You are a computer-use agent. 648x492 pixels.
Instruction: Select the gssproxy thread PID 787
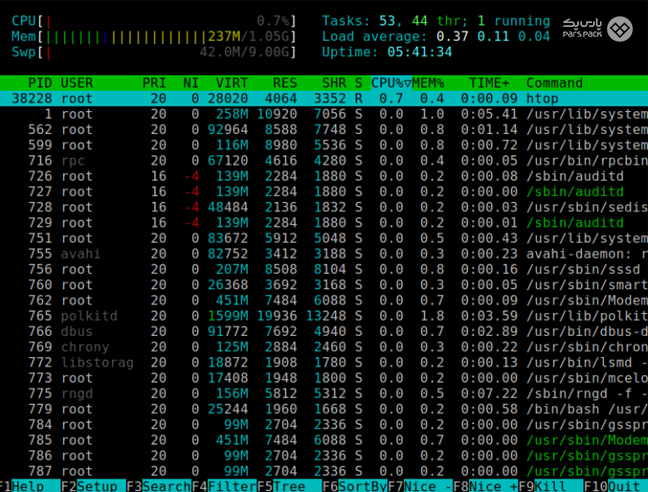(324, 471)
